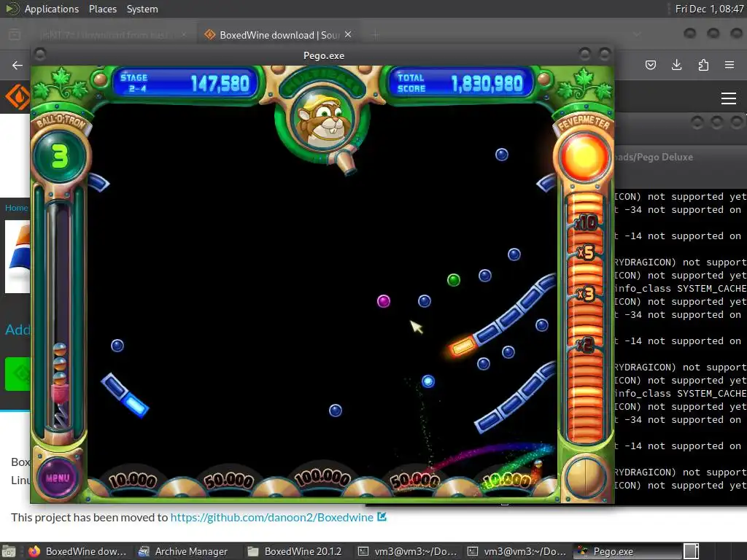Click the glowing orange brick peg
This screenshot has width=747, height=560.
462,346
